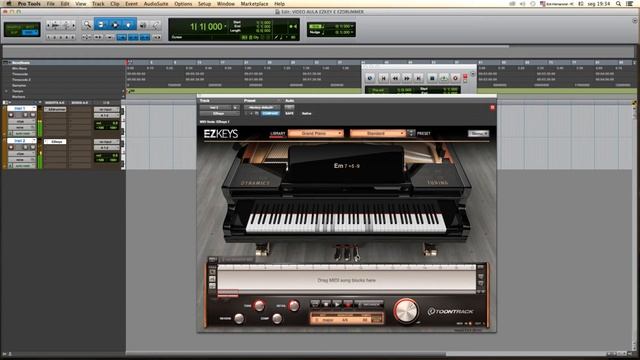640x360 pixels.
Task: Click EZkeys key/tempo signature display
Action: pos(347,319)
